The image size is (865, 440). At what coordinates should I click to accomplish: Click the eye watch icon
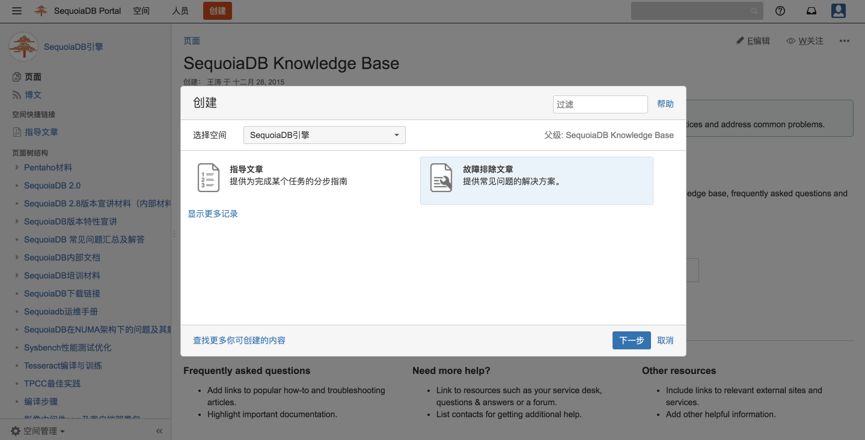[x=791, y=41]
